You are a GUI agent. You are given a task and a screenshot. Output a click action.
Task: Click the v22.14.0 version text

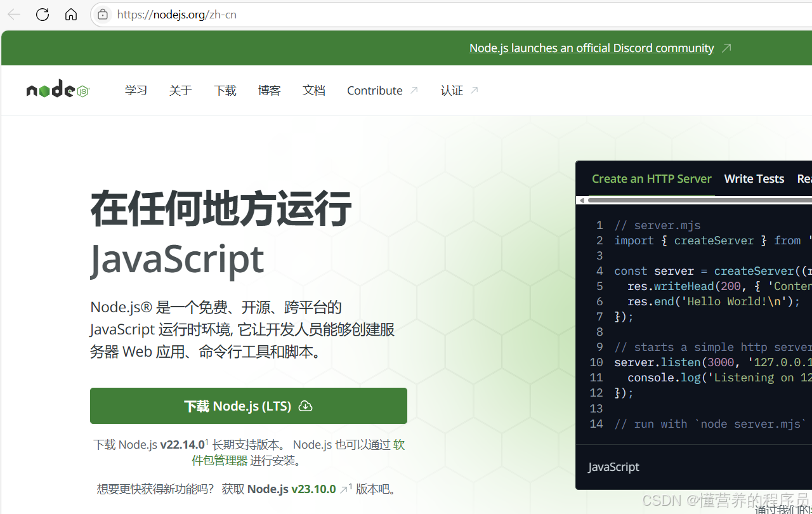[x=182, y=445]
